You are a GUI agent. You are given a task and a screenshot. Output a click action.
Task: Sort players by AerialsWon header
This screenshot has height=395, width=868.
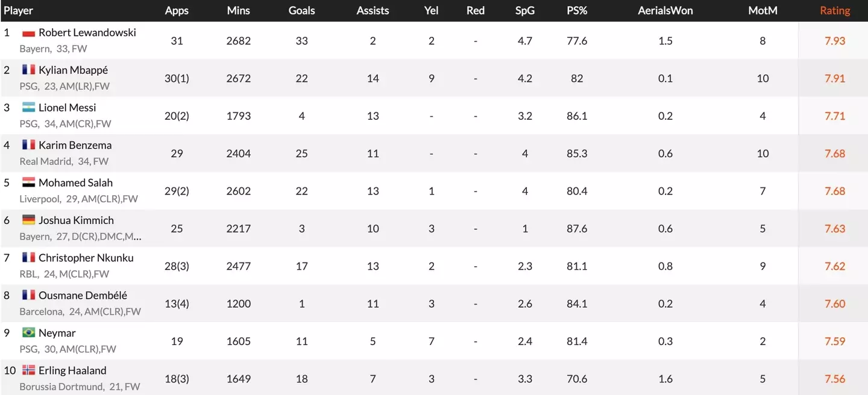(665, 10)
